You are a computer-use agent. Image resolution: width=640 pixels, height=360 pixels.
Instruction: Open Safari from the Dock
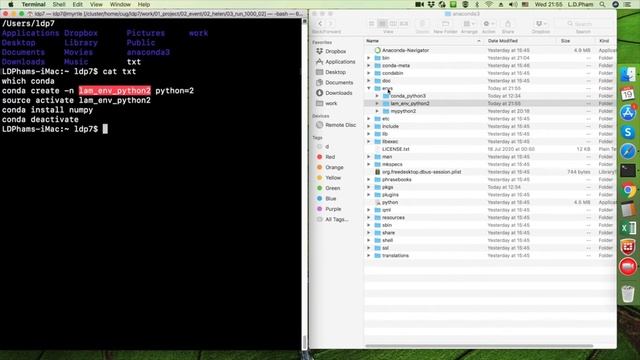click(628, 151)
